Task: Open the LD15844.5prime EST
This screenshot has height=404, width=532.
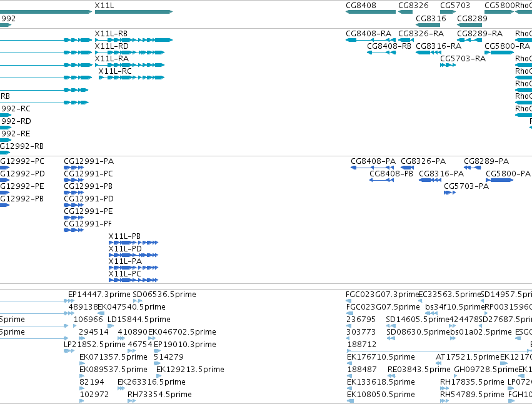Action: 111,326
